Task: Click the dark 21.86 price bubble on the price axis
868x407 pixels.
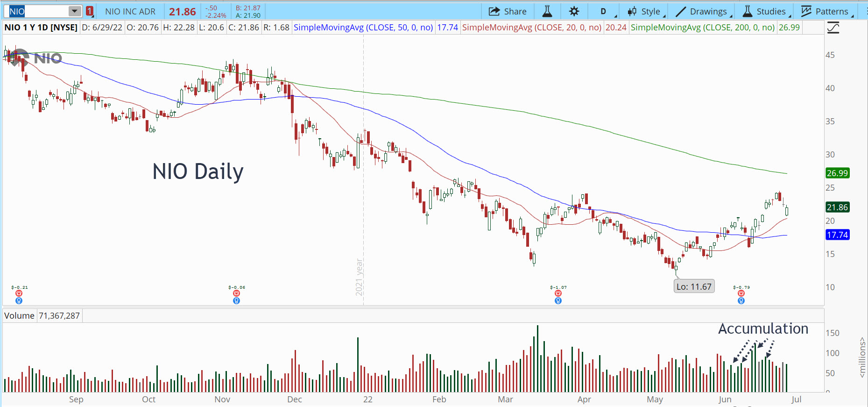Action: 837,207
